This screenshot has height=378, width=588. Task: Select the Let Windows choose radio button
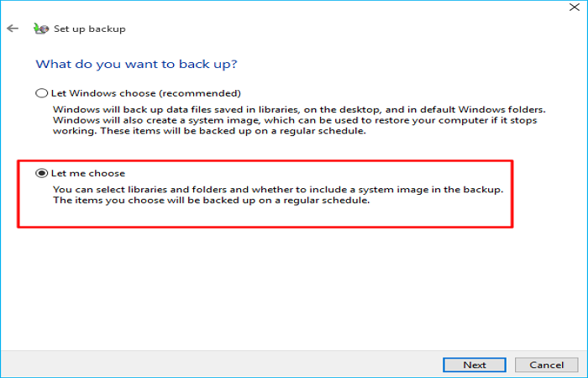pos(41,93)
